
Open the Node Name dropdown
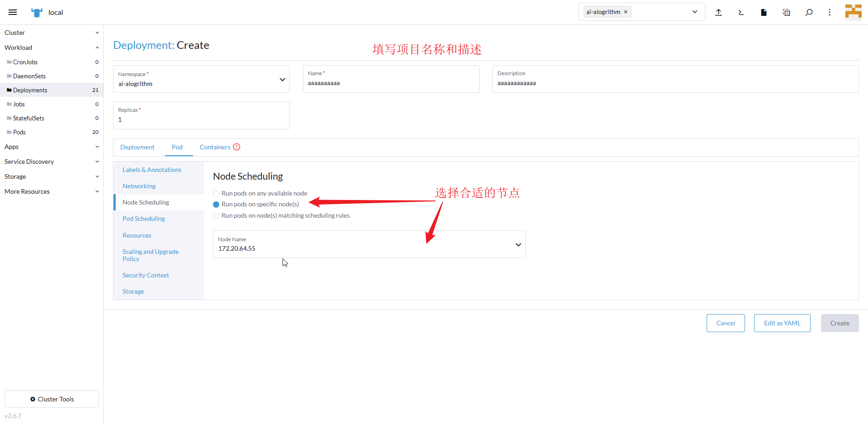coord(369,244)
